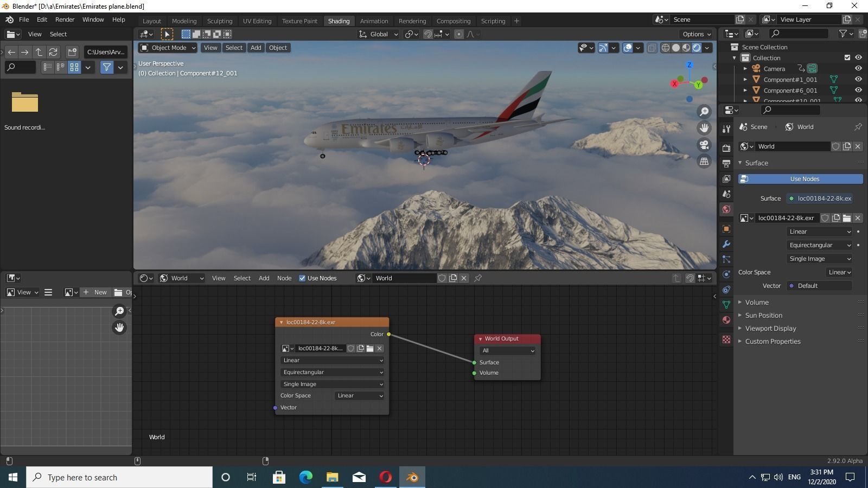
Task: Open the Render menu
Action: click(65, 20)
